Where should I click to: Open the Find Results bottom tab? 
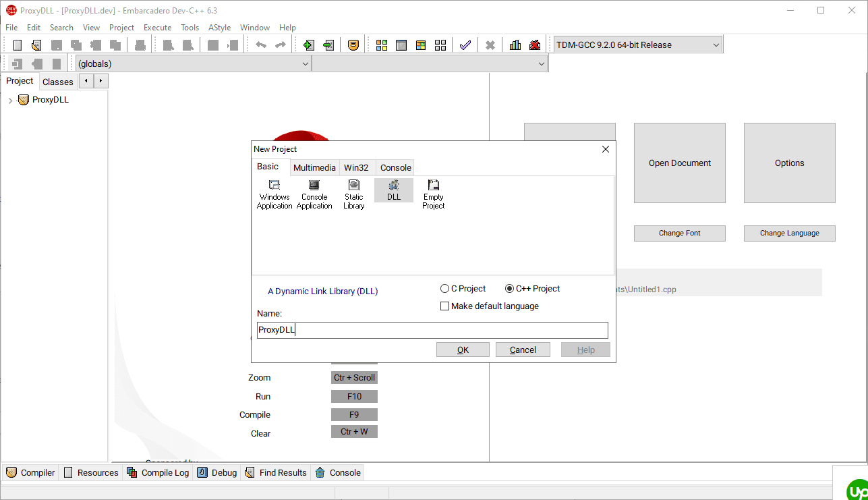pyautogui.click(x=276, y=473)
